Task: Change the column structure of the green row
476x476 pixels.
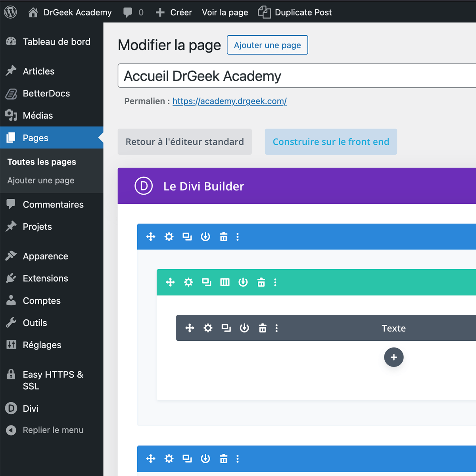Action: pos(225,282)
